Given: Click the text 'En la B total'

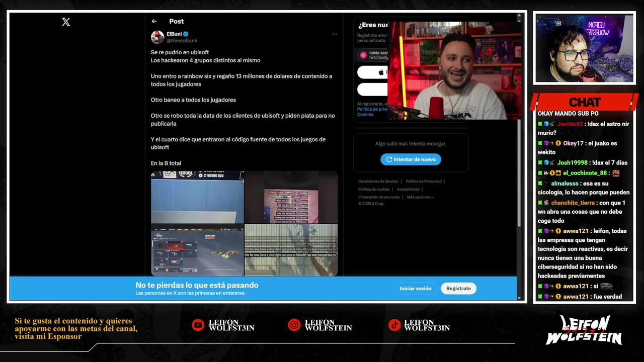Looking at the screenshot, I should 166,163.
